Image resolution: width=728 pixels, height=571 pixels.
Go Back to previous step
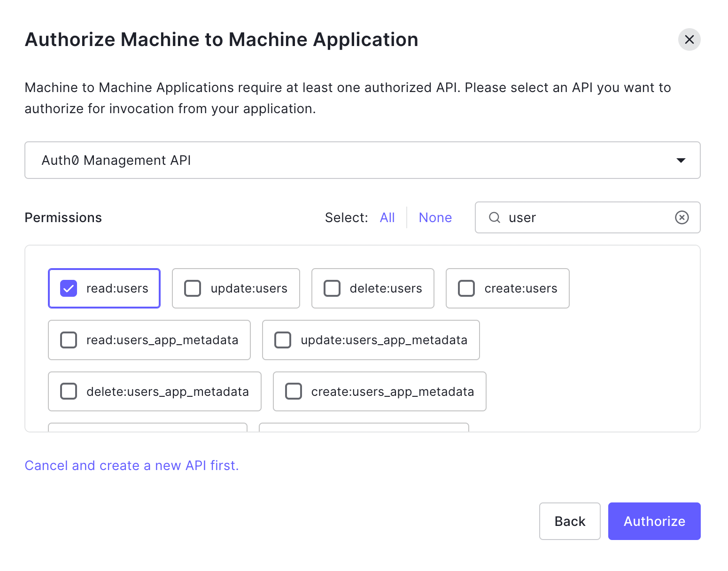tap(570, 521)
